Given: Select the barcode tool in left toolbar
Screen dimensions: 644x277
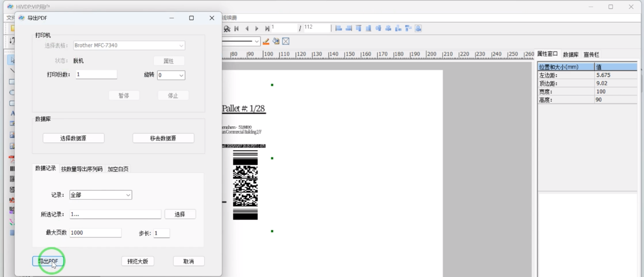Looking at the screenshot, I should point(12,169).
